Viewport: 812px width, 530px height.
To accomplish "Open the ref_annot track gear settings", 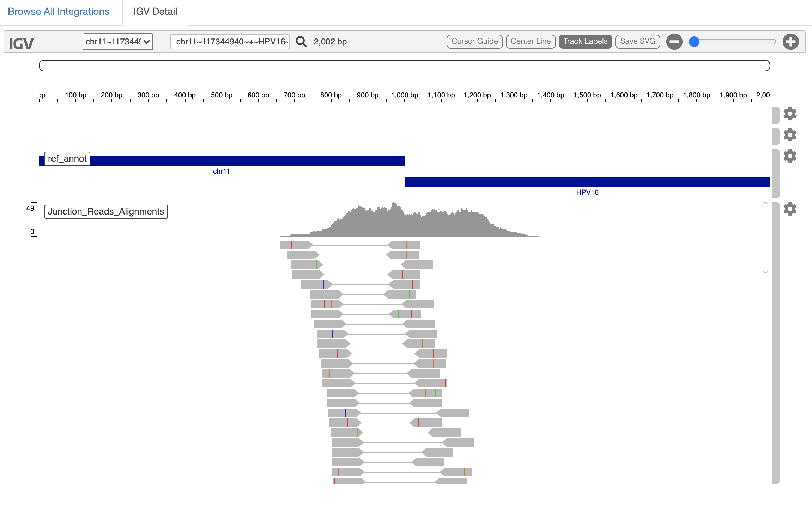I will [x=790, y=156].
